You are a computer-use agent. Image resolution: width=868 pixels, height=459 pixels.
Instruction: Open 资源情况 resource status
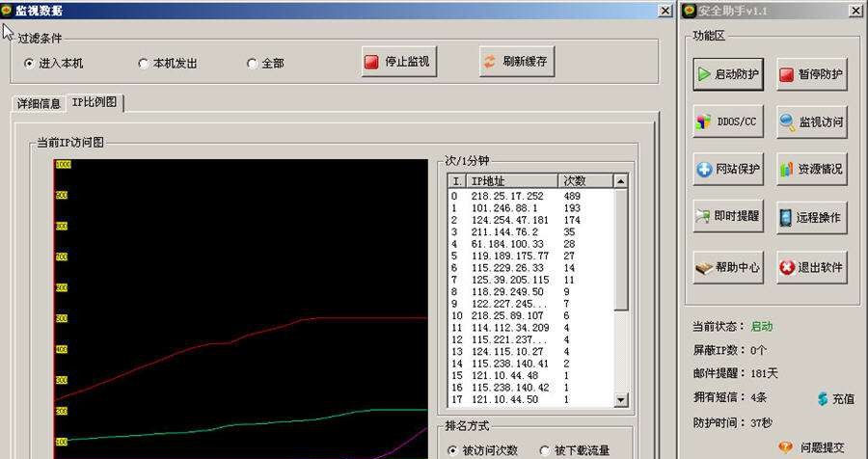coord(811,169)
